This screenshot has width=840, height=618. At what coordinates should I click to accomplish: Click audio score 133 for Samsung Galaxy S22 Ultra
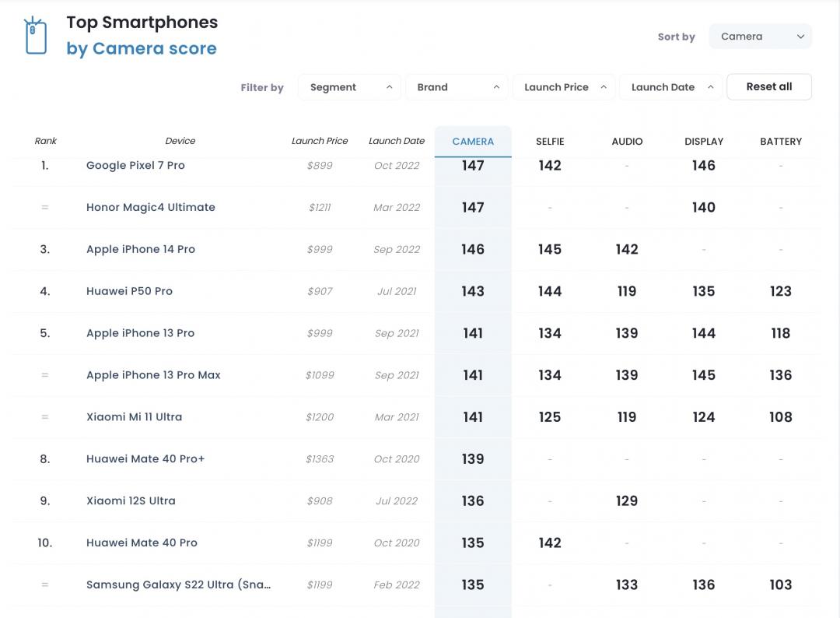[627, 585]
